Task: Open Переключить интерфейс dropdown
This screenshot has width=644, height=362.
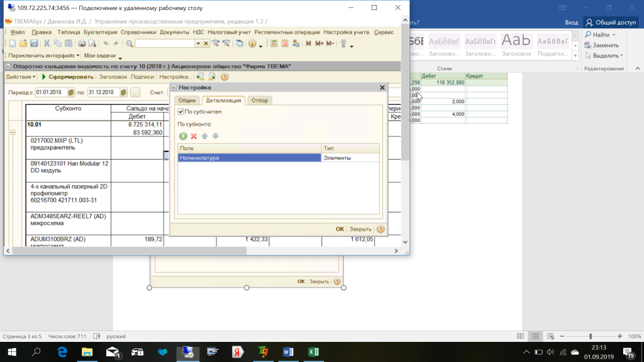Action: [43, 55]
